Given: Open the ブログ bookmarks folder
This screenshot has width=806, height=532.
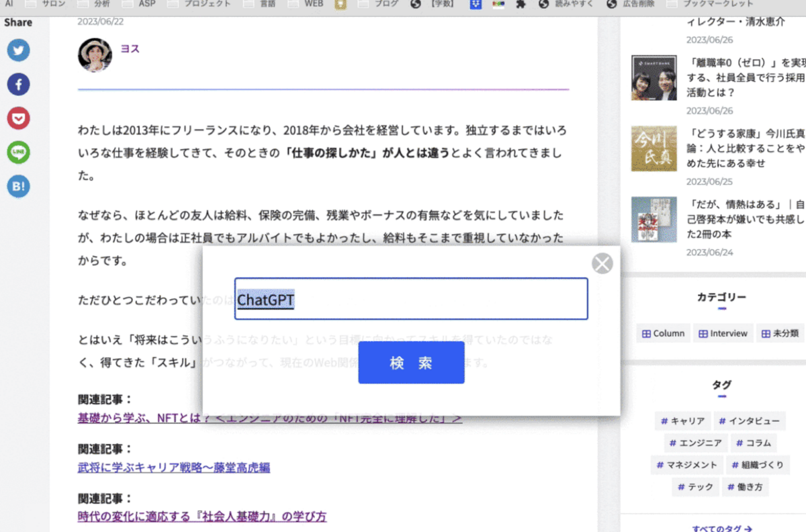Looking at the screenshot, I should click(x=379, y=4).
